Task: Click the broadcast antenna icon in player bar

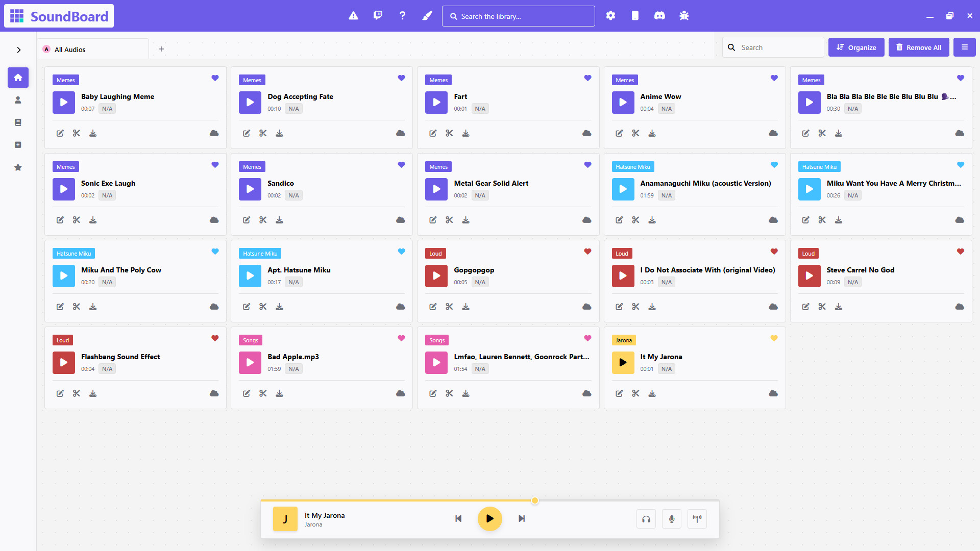Action: point(697,519)
